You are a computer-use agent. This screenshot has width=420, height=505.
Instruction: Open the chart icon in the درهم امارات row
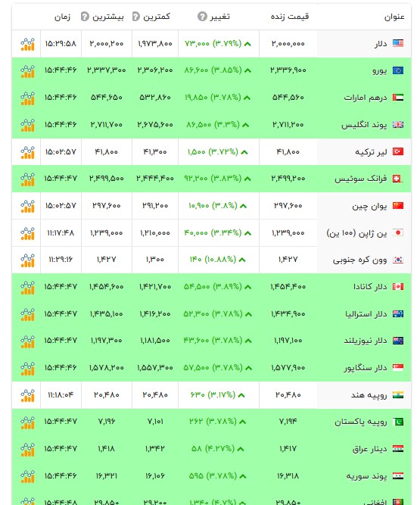pos(27,98)
